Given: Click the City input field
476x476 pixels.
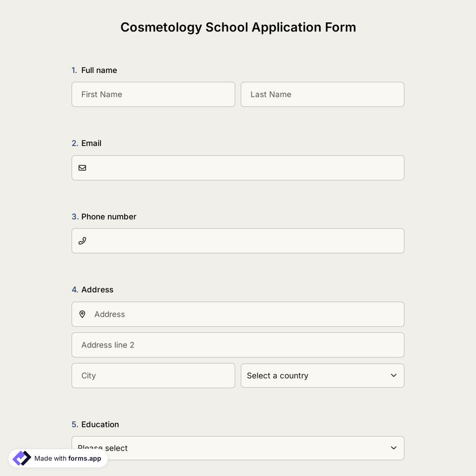Looking at the screenshot, I should tap(153, 375).
